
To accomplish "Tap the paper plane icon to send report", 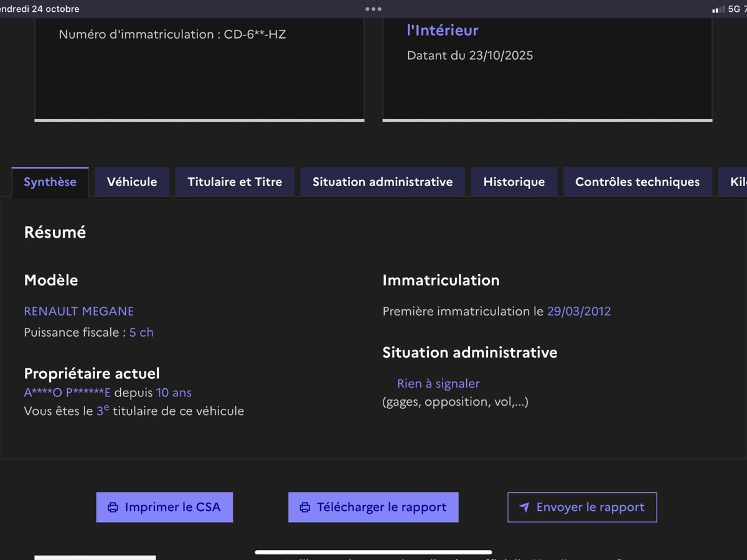I will [x=524, y=507].
